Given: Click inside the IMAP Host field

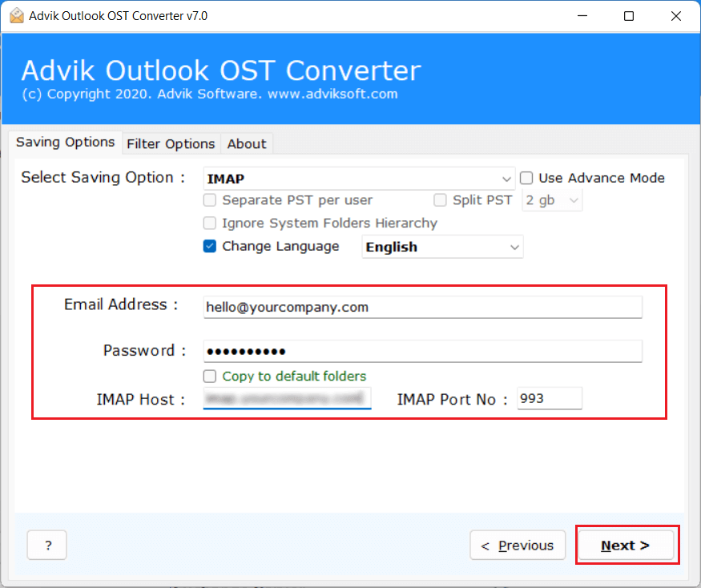Looking at the screenshot, I should [287, 398].
